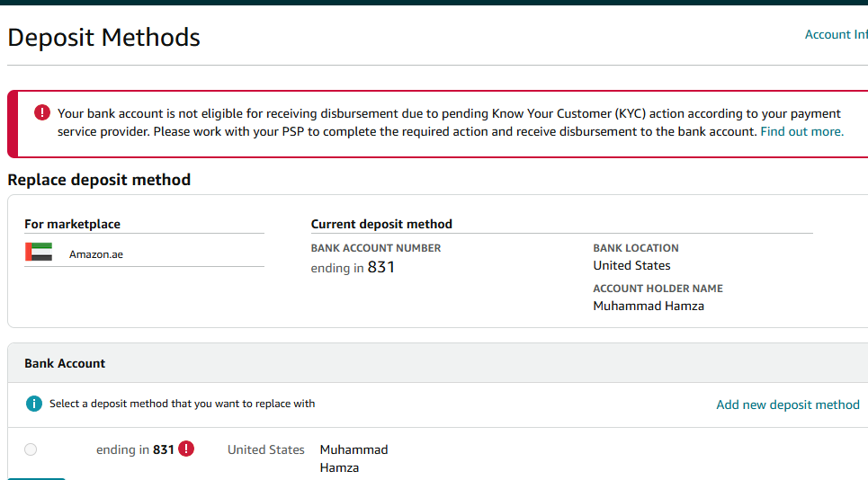Viewport: 868px width, 480px height.
Task: Select the radio button for account ending in 831
Action: pyautogui.click(x=31, y=449)
